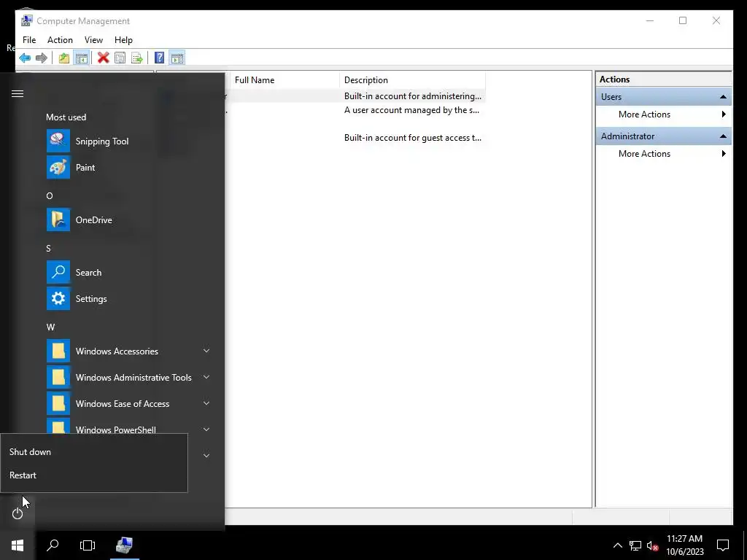The height and width of the screenshot is (560, 747).
Task: Open the Help menu
Action: coord(123,40)
